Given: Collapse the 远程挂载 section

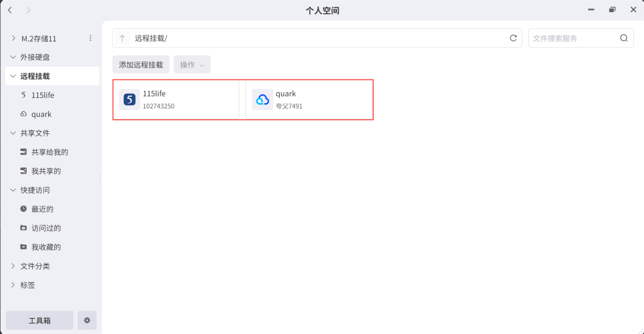Looking at the screenshot, I should point(13,76).
